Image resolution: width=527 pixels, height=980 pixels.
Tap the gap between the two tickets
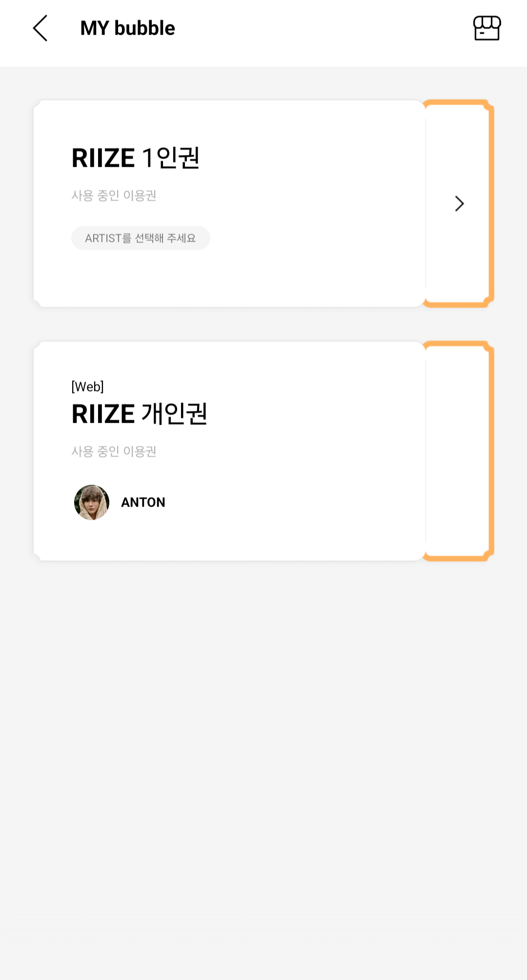263,324
